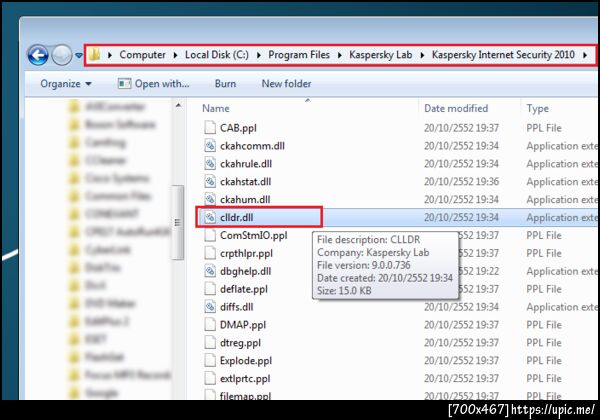This screenshot has height=420, width=600.
Task: Select Local Disk (C:) breadcrumb
Action: pos(217,55)
